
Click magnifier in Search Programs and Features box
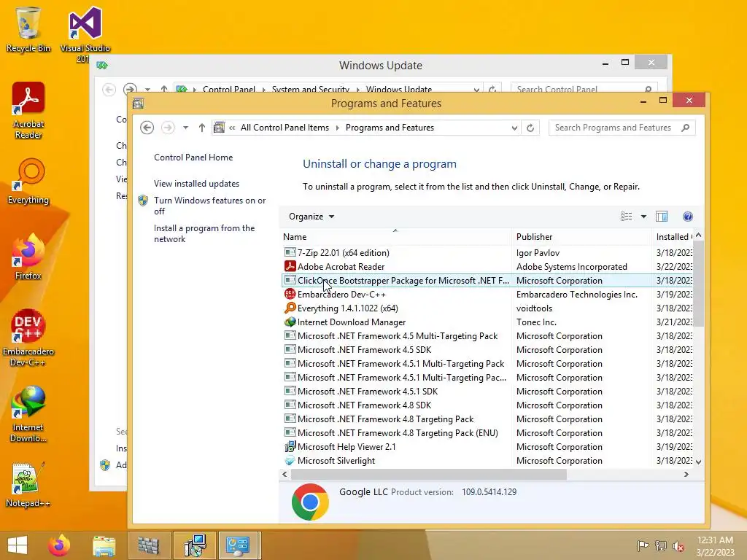click(x=686, y=128)
